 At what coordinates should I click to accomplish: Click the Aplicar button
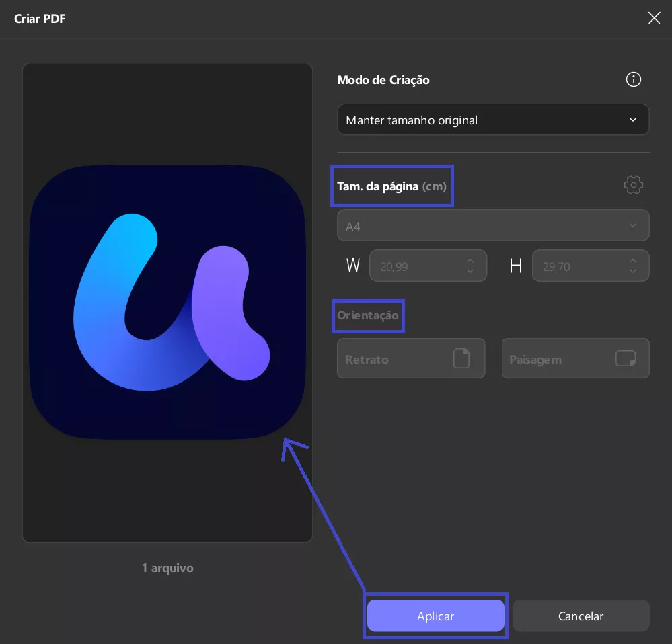(435, 616)
